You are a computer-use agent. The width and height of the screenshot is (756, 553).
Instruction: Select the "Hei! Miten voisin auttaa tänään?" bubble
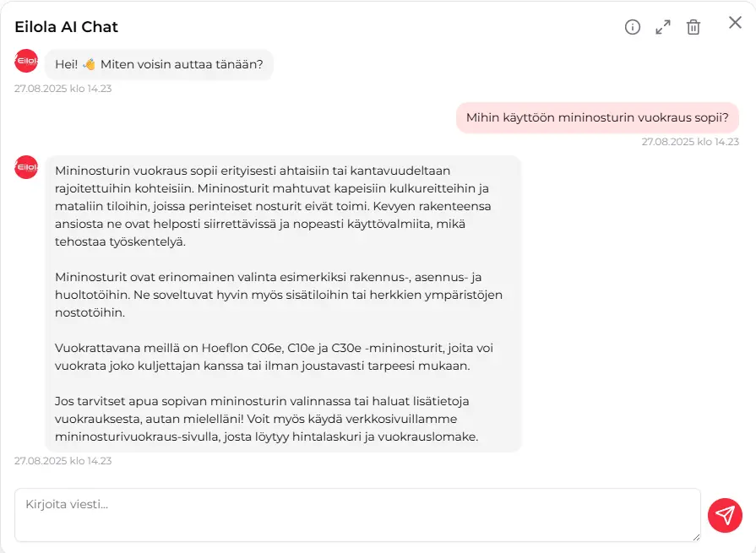pyautogui.click(x=159, y=64)
